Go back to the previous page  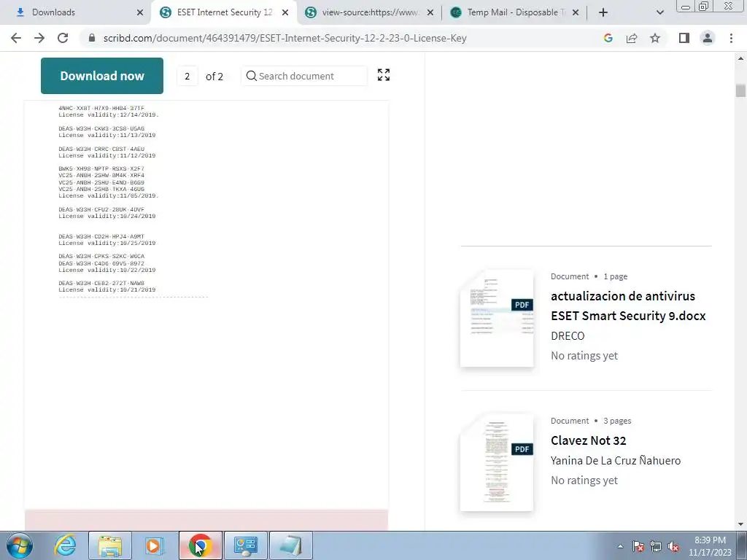16,38
